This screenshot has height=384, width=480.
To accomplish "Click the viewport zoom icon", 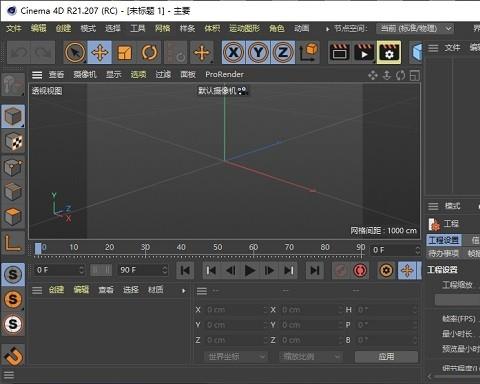I will pos(387,75).
